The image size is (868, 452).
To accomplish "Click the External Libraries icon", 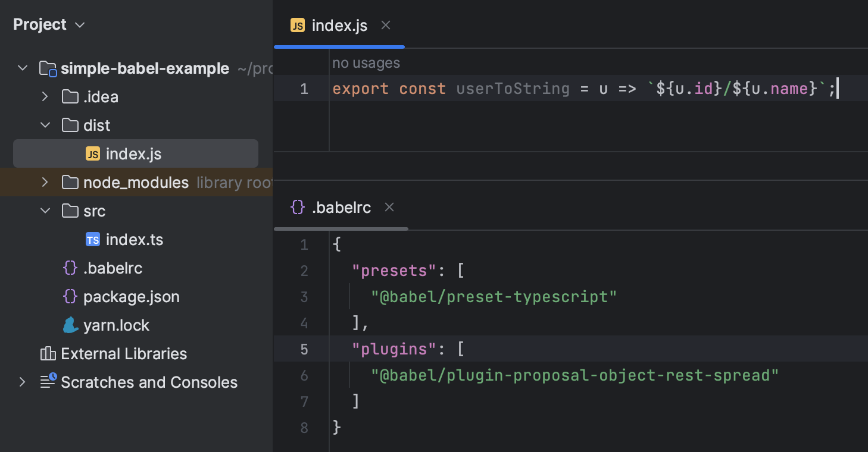I will tap(48, 354).
